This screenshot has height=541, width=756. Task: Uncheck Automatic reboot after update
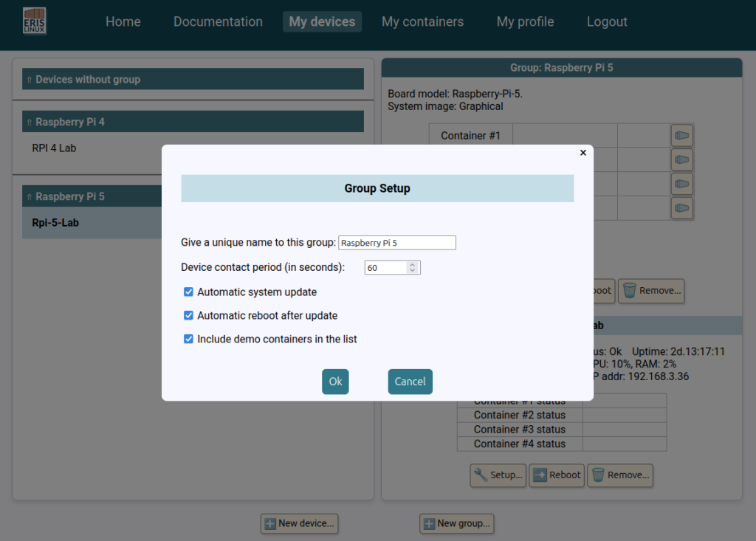(x=188, y=315)
